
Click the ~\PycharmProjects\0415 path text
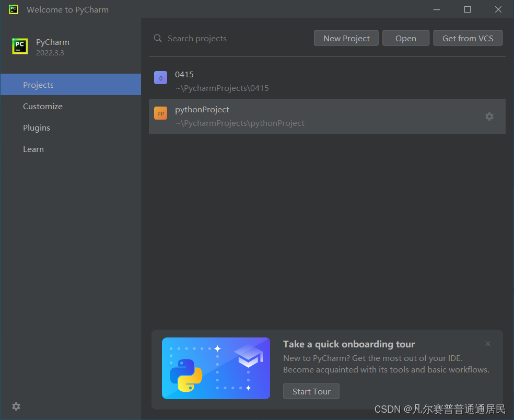coord(222,88)
